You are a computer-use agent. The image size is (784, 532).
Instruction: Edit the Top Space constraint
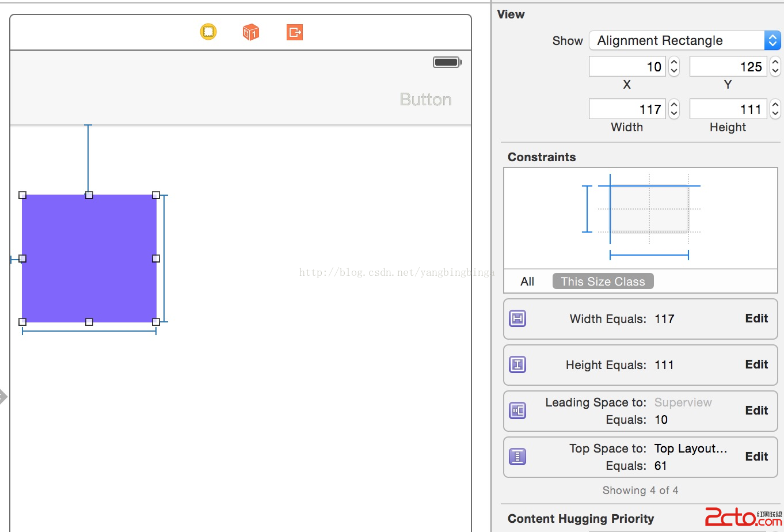756,457
